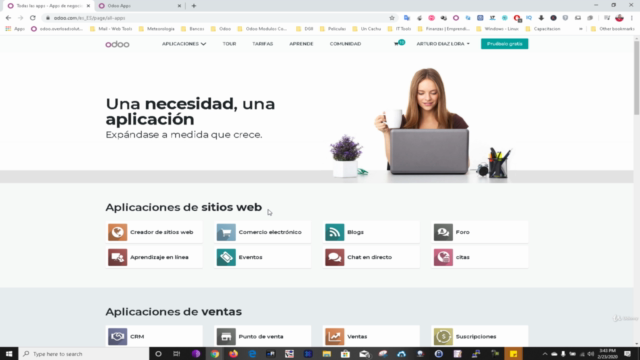
Task: Bookmark this page with the star icon
Action: pyautogui.click(x=392, y=18)
